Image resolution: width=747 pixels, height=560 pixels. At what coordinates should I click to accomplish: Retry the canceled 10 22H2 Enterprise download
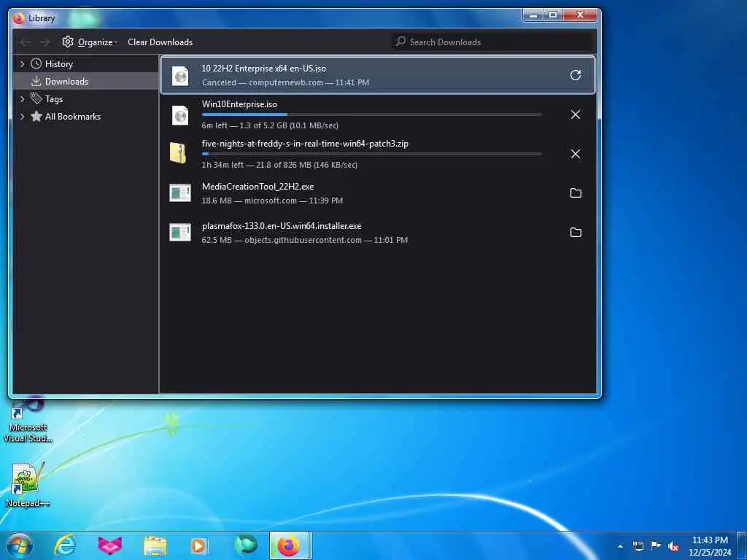[x=576, y=75]
